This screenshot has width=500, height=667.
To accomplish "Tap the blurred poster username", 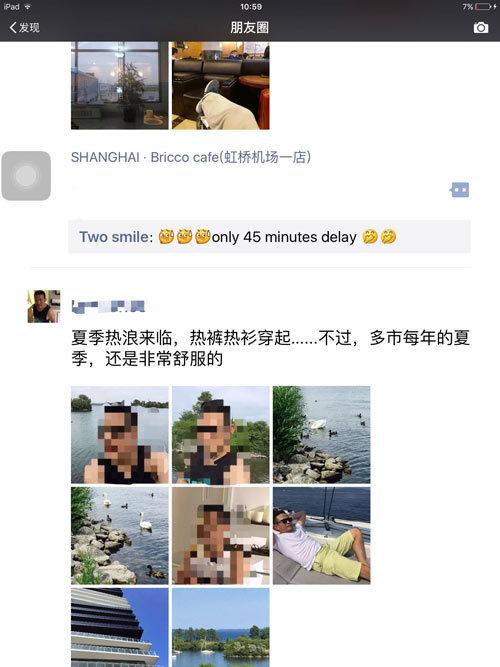I will pos(108,306).
